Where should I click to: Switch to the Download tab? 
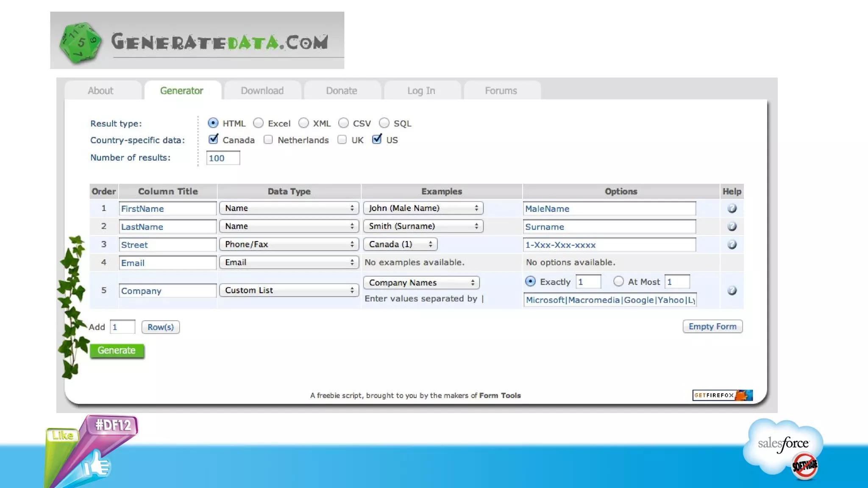tap(262, 91)
